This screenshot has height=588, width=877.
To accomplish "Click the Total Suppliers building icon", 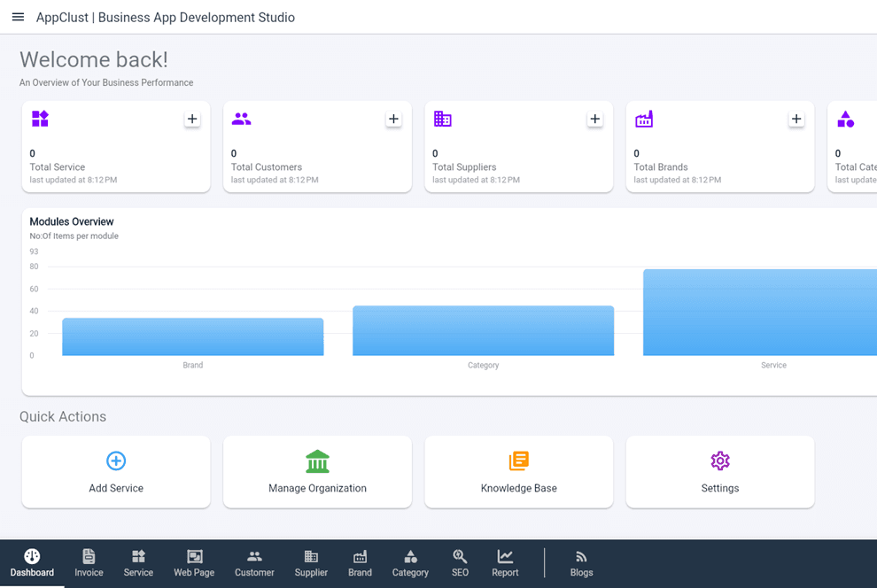I will 442,119.
